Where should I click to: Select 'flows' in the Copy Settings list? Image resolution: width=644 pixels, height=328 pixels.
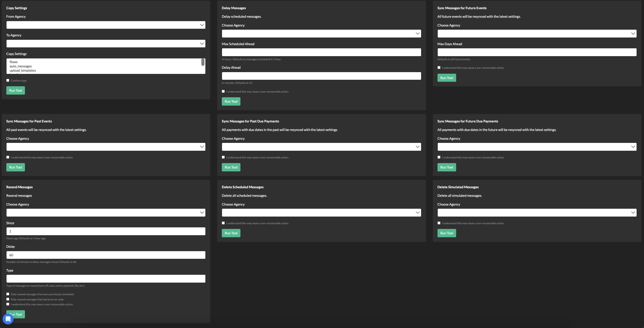coord(13,62)
